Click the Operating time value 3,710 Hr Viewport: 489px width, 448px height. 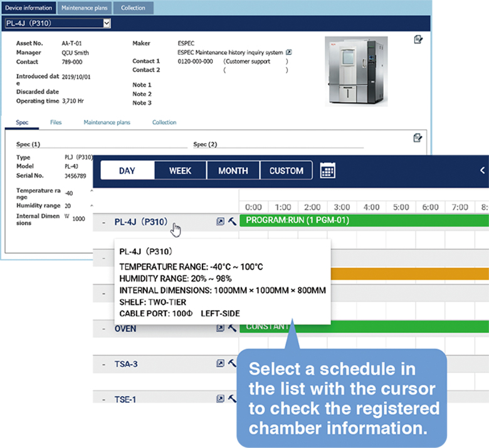coord(73,101)
